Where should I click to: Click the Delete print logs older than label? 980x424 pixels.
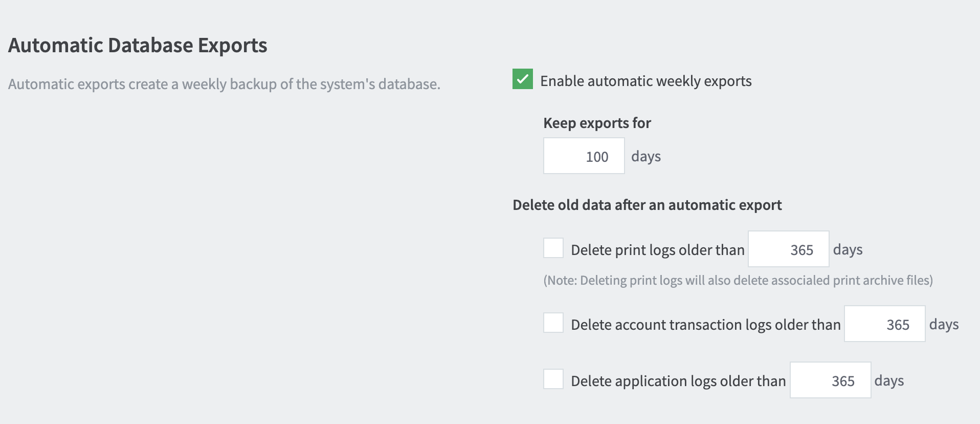pos(657,250)
